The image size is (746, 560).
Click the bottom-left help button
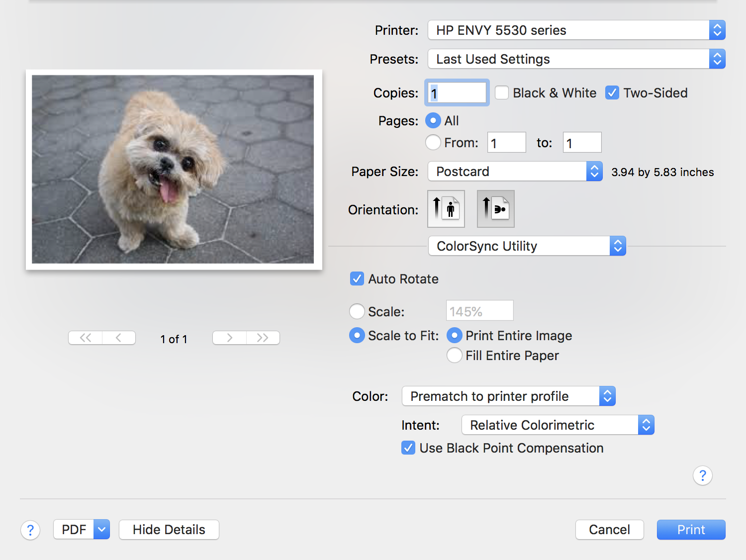[x=30, y=530]
